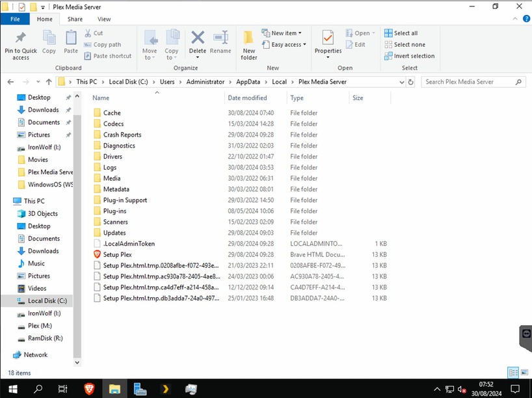This screenshot has width=532, height=398.
Task: Select the Plug-in Support folder
Action: [126, 200]
